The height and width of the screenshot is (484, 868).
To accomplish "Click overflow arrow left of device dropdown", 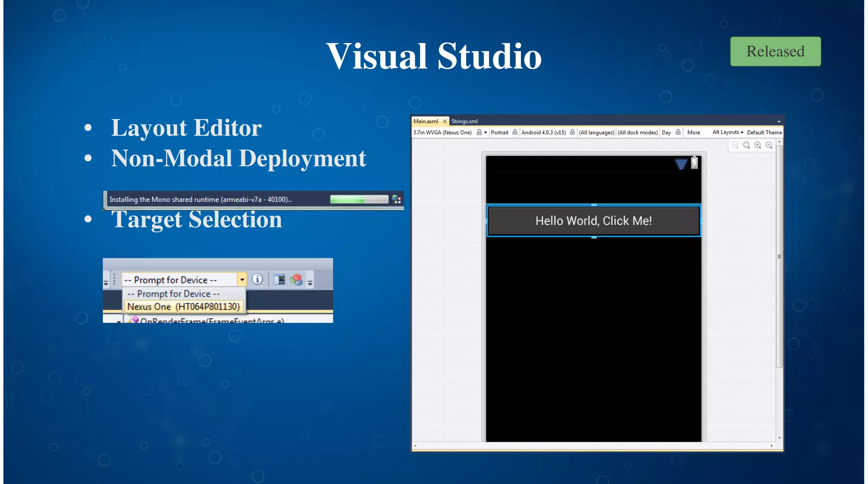I will point(106,283).
